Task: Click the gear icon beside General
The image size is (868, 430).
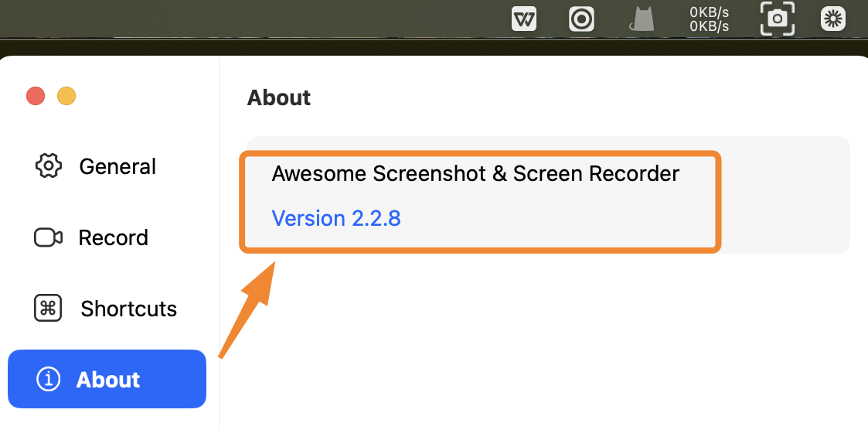Action: (49, 166)
